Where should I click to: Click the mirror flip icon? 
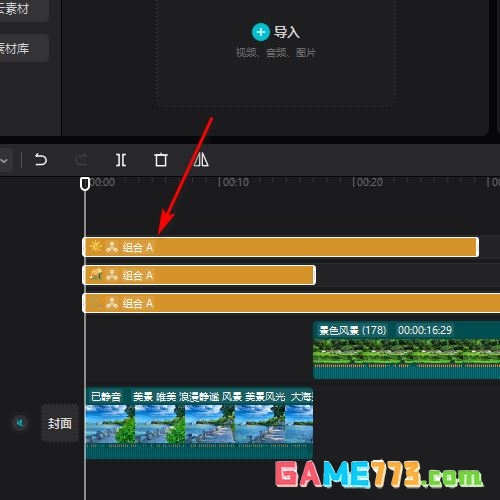[x=201, y=160]
